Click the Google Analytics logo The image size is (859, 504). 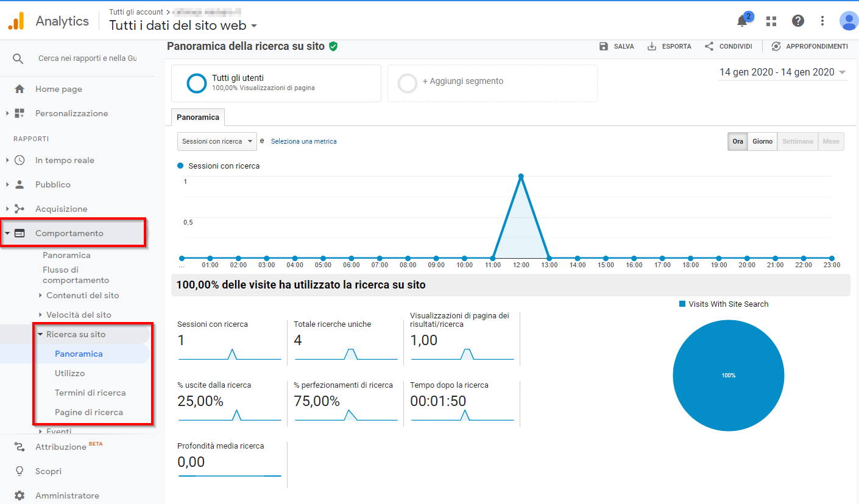pos(16,21)
